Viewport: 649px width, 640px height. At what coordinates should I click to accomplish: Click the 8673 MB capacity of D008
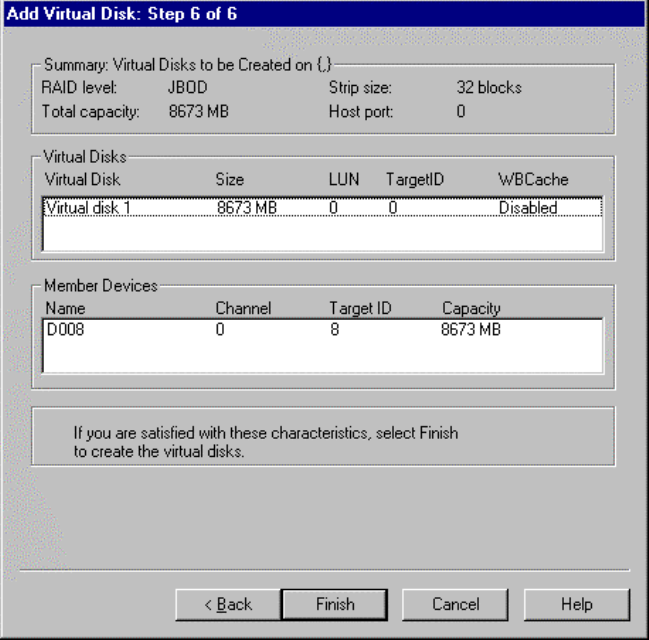point(471,330)
